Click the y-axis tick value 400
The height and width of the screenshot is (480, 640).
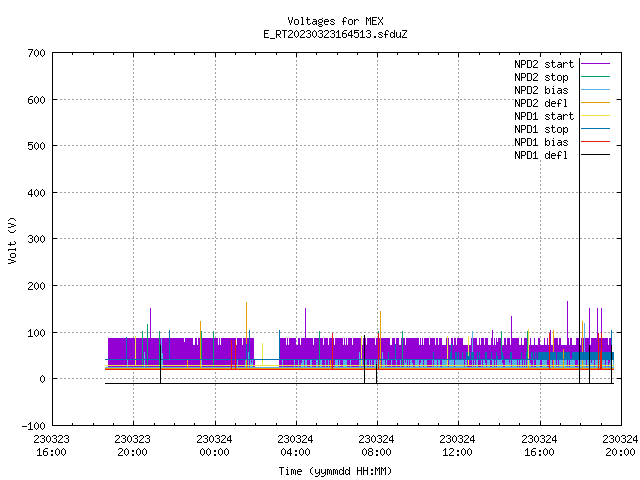click(36, 193)
